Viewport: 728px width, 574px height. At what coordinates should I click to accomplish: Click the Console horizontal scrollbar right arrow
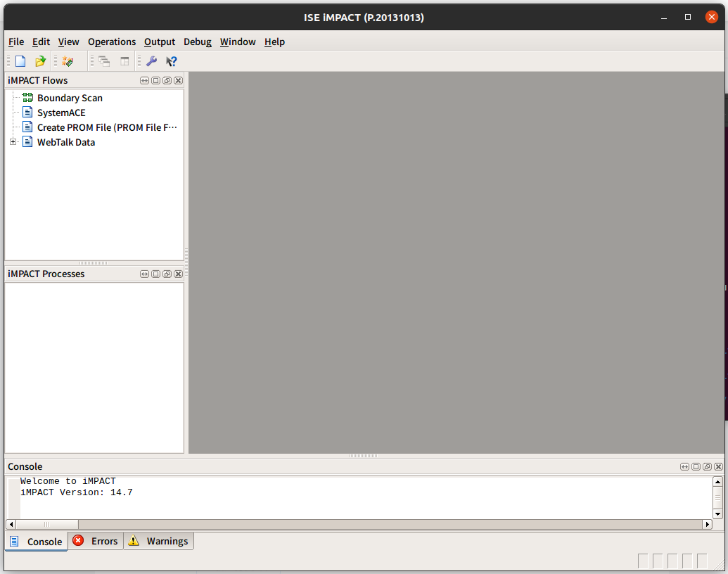(708, 523)
